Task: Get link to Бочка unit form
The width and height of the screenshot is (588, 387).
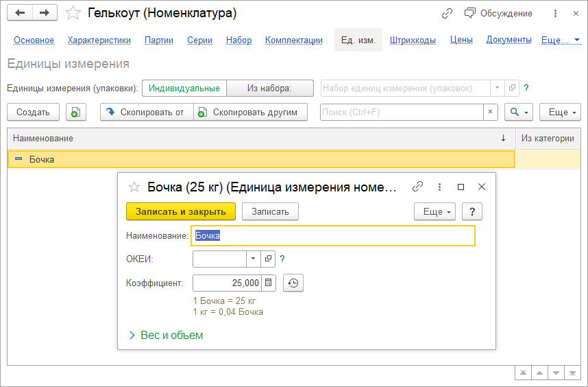Action: pyautogui.click(x=417, y=187)
